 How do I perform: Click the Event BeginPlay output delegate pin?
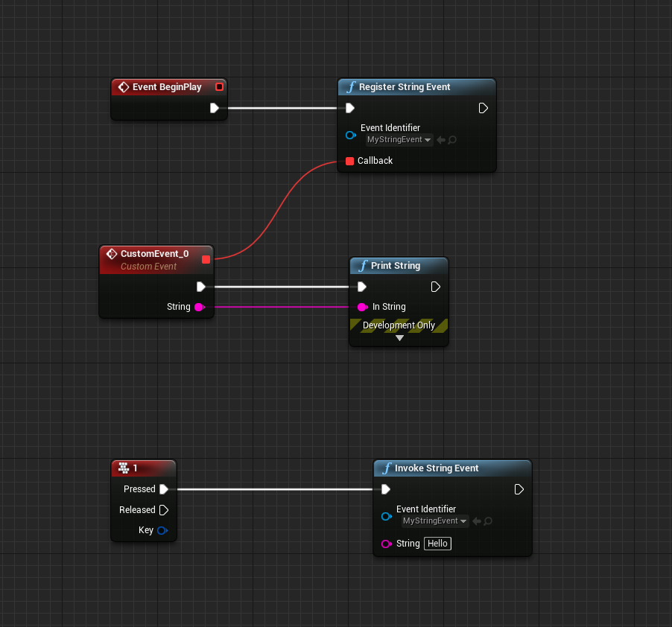click(219, 87)
